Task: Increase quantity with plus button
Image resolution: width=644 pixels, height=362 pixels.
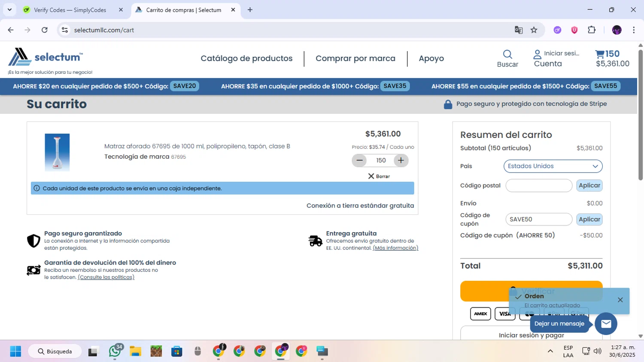Action: click(x=401, y=160)
